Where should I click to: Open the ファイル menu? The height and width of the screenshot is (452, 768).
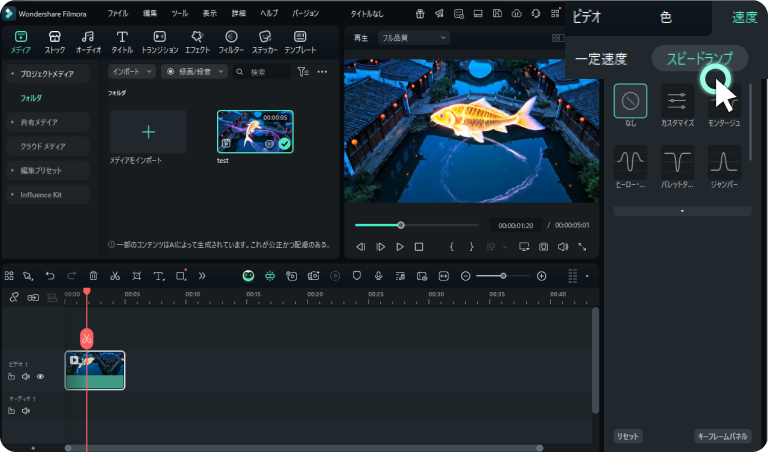pos(118,14)
